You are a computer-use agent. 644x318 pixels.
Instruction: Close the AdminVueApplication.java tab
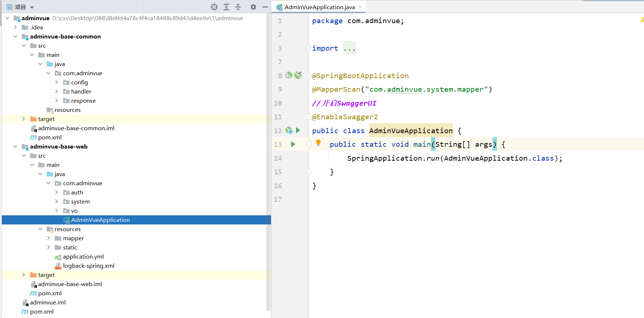point(360,7)
